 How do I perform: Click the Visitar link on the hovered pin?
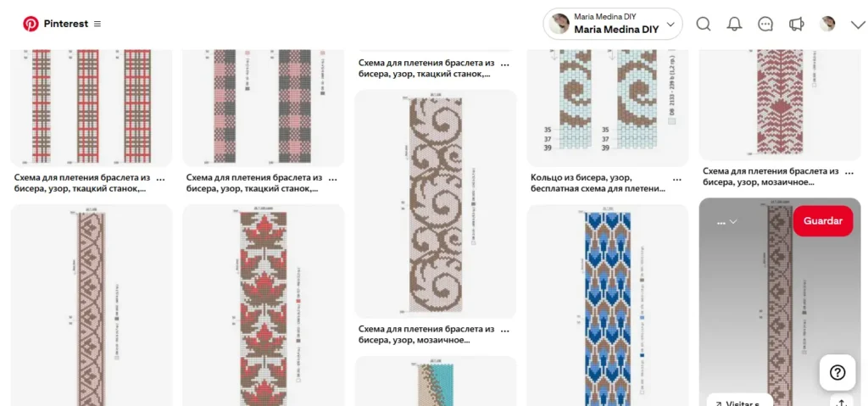[x=735, y=403]
